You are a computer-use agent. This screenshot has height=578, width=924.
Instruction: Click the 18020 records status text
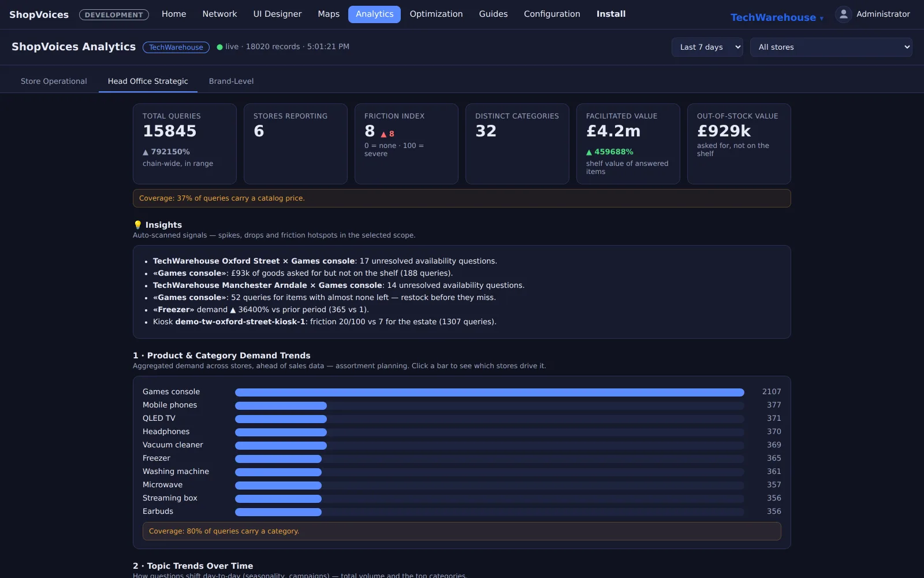[273, 47]
